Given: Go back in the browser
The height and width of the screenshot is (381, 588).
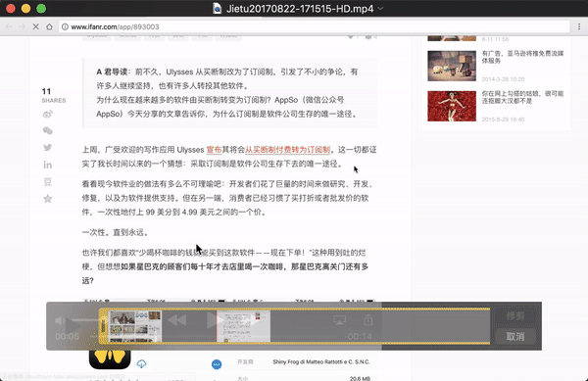Looking at the screenshot, I should click(x=9, y=26).
